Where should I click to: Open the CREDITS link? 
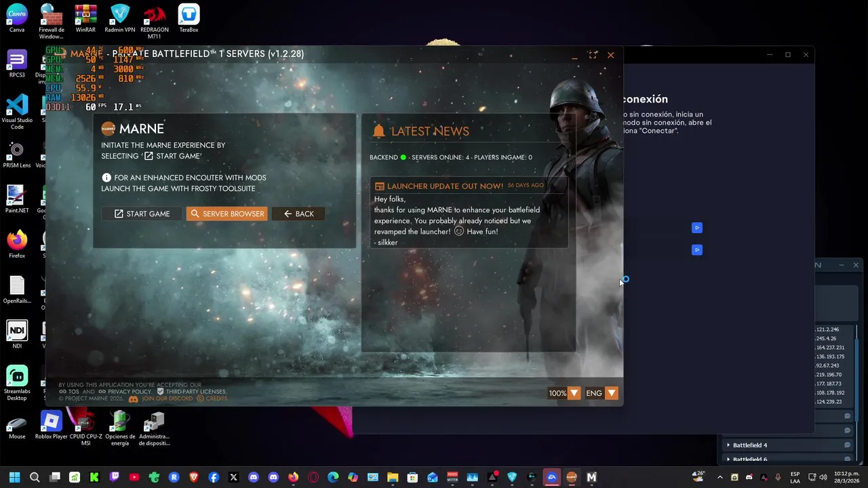point(212,399)
